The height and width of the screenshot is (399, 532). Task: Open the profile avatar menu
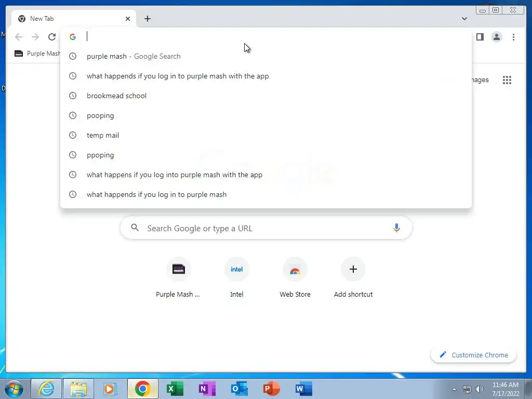tap(496, 37)
